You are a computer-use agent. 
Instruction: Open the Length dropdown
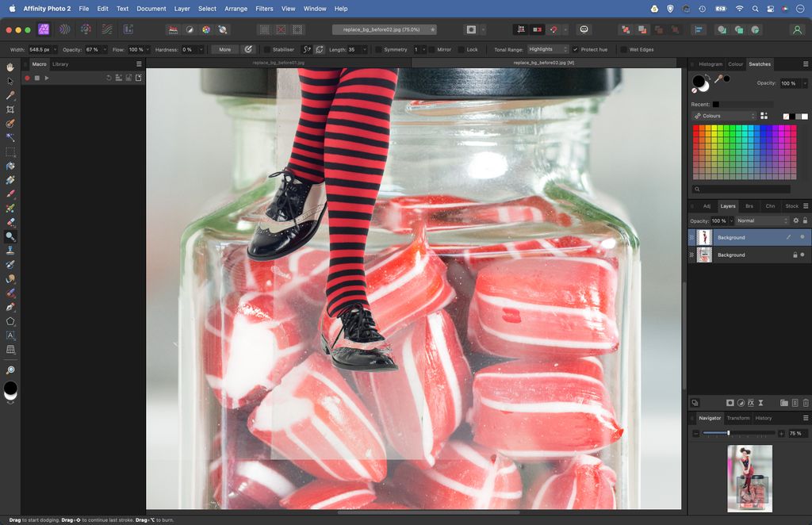(365, 50)
